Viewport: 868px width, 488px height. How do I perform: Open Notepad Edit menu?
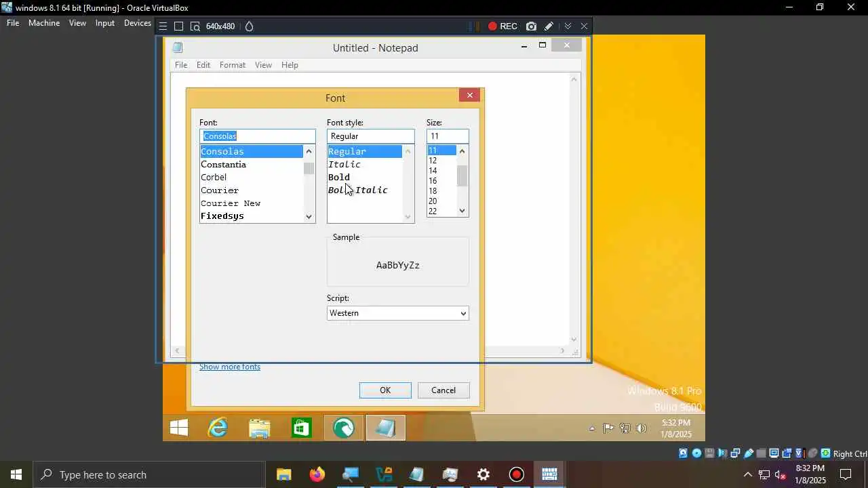click(x=203, y=65)
